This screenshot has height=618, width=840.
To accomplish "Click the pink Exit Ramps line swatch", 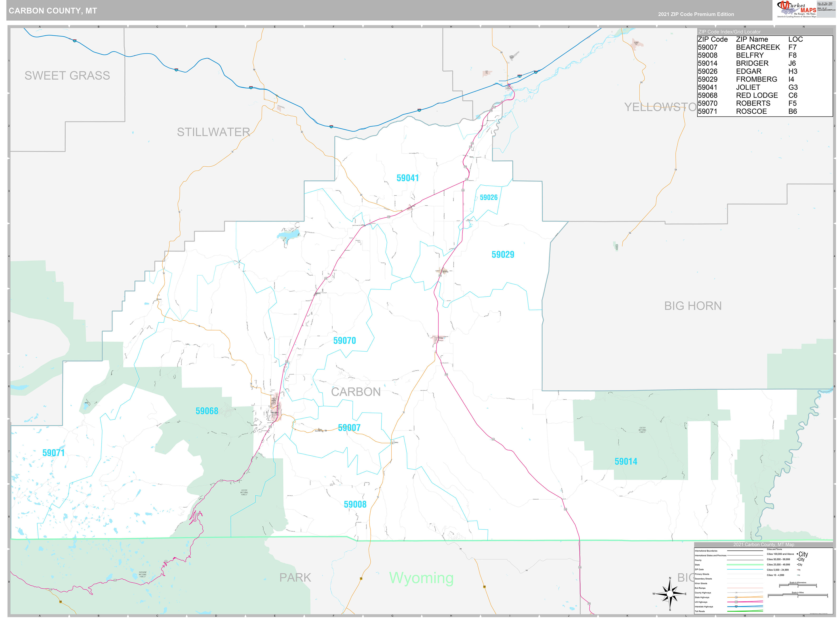I will [x=745, y=588].
